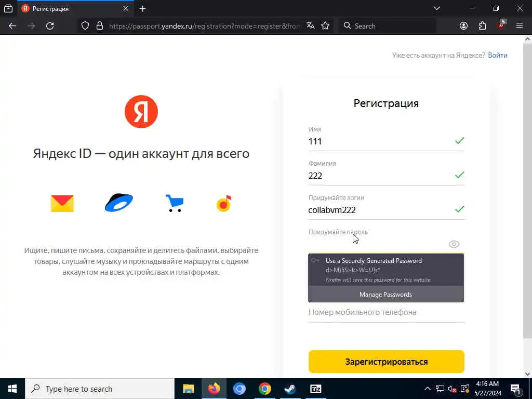
Task: Close the Регистрация tab
Action: 126,8
